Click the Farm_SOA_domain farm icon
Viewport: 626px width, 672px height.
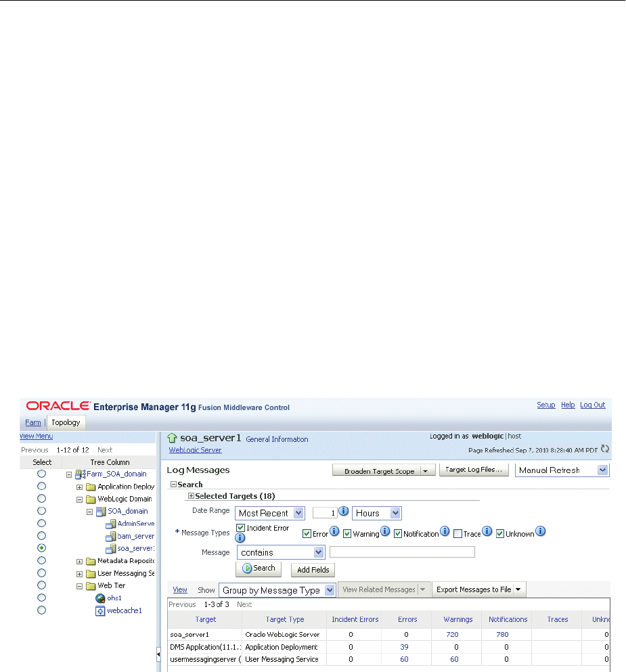tap(81, 474)
